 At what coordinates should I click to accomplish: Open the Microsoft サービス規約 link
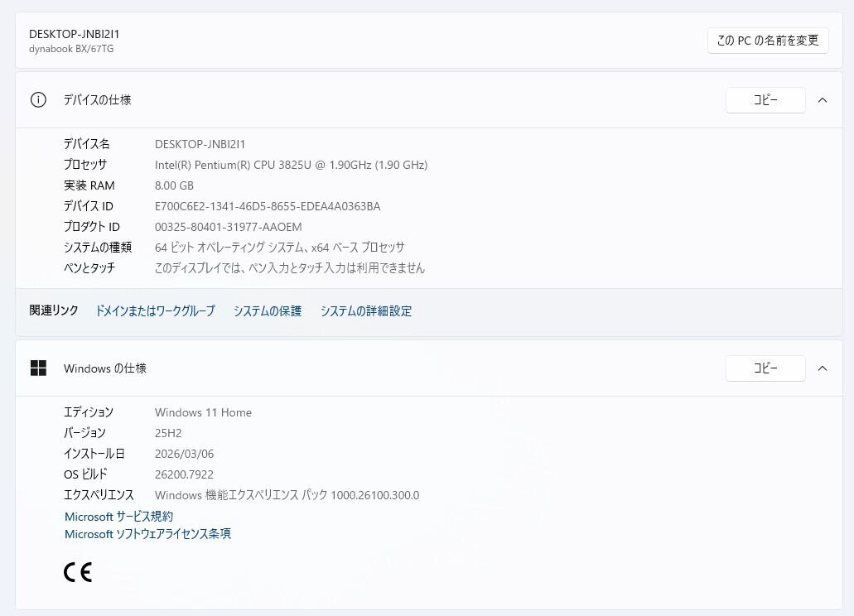[118, 517]
